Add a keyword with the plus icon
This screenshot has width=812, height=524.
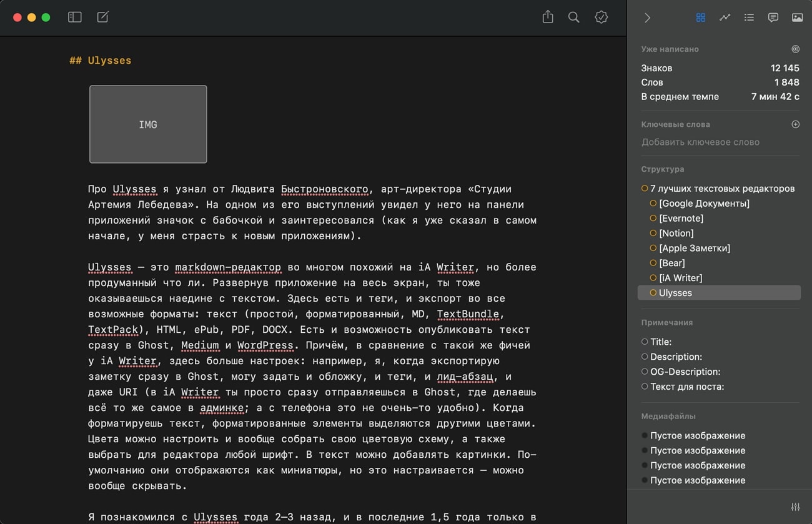click(795, 124)
